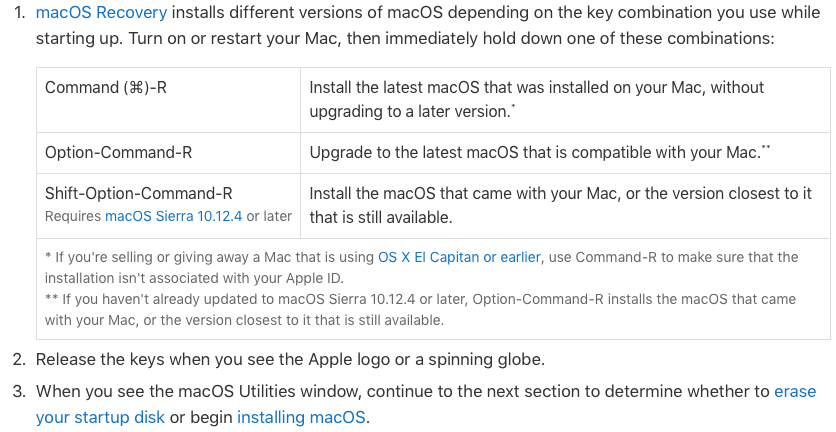Click the footnote beginning 'If you haven't already updated'

420,309
